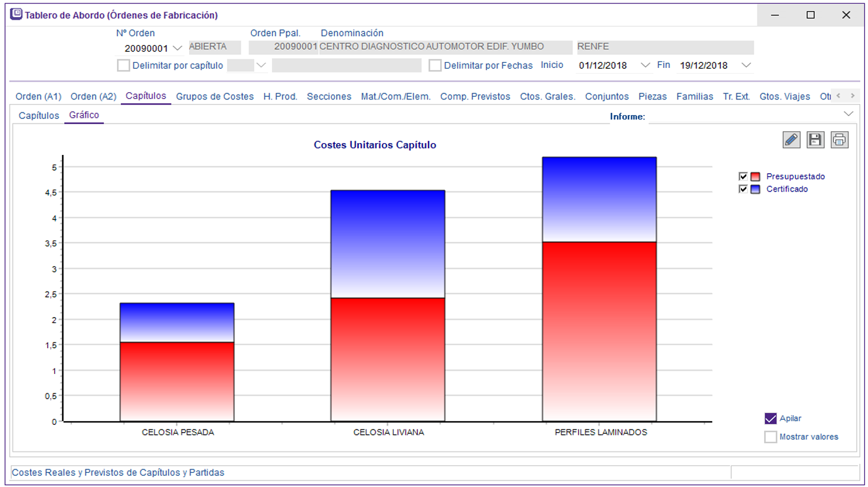Switch to Grupos de Costes tab
The height and width of the screenshot is (487, 868).
pyautogui.click(x=215, y=96)
